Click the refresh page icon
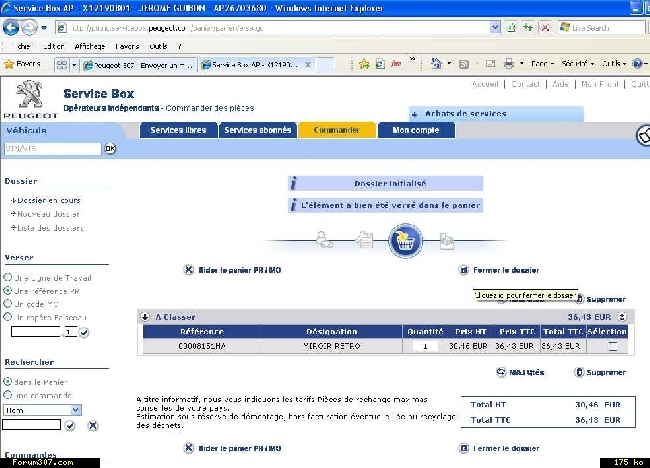The width and height of the screenshot is (650, 468). click(x=528, y=28)
